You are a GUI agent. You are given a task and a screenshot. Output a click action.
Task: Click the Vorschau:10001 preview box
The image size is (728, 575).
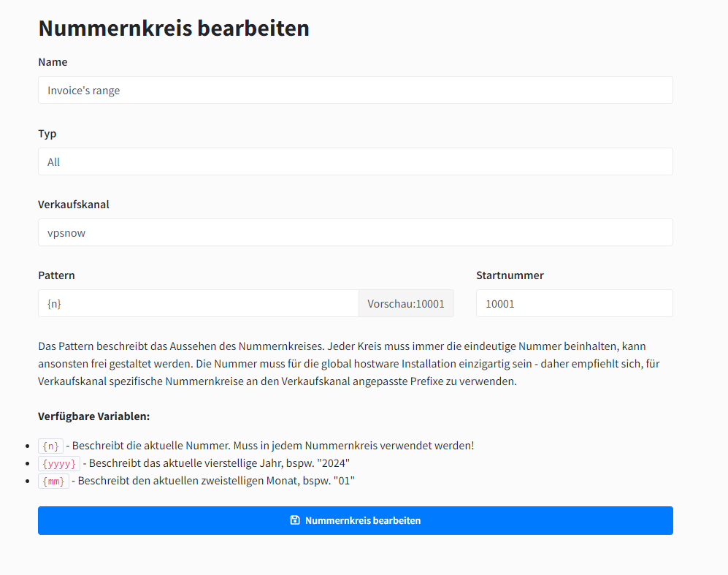[406, 303]
